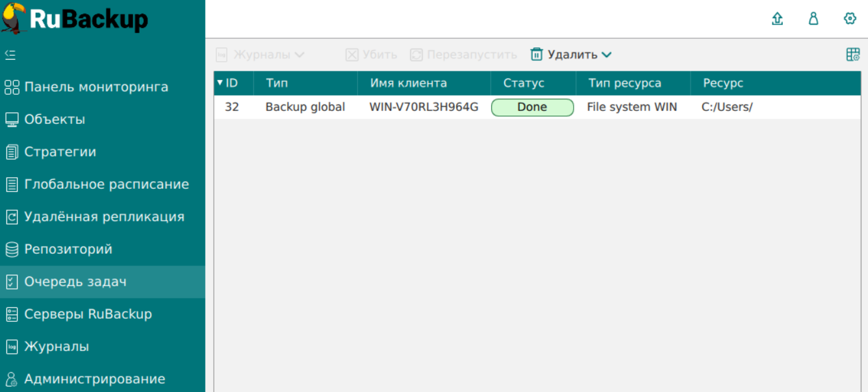868x392 pixels.
Task: Expand the Удалить dropdown arrow
Action: tap(607, 55)
